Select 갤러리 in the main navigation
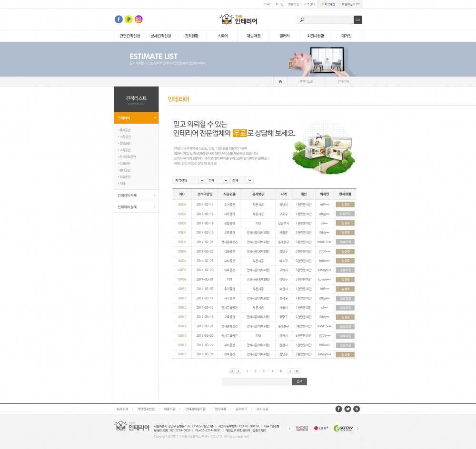This screenshot has width=476, height=449. (284, 36)
